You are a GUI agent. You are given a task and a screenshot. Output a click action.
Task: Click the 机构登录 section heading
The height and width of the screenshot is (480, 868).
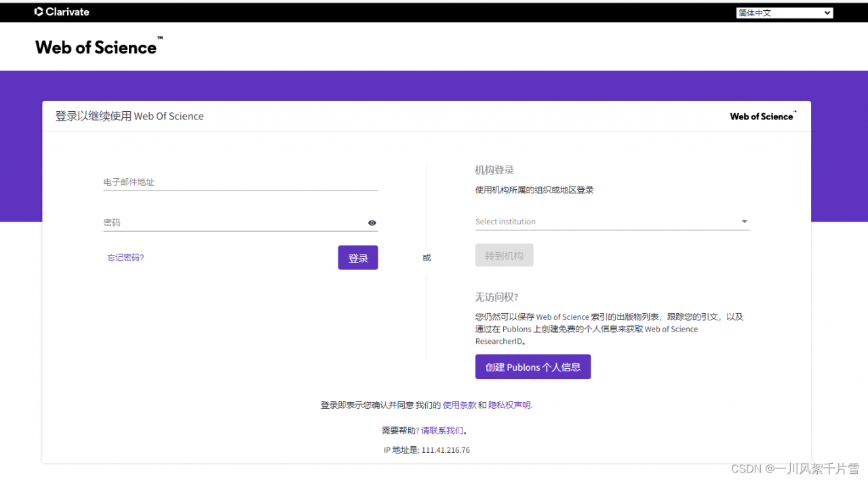(494, 170)
